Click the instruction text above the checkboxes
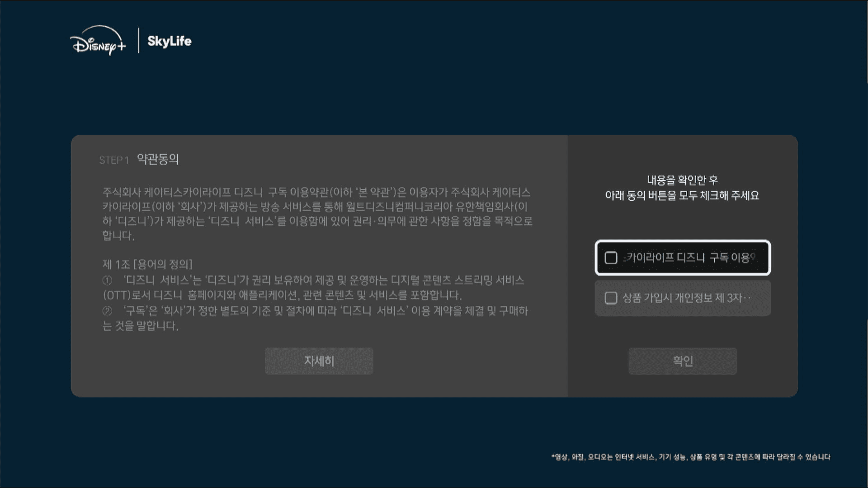The image size is (868, 488). pos(683,188)
